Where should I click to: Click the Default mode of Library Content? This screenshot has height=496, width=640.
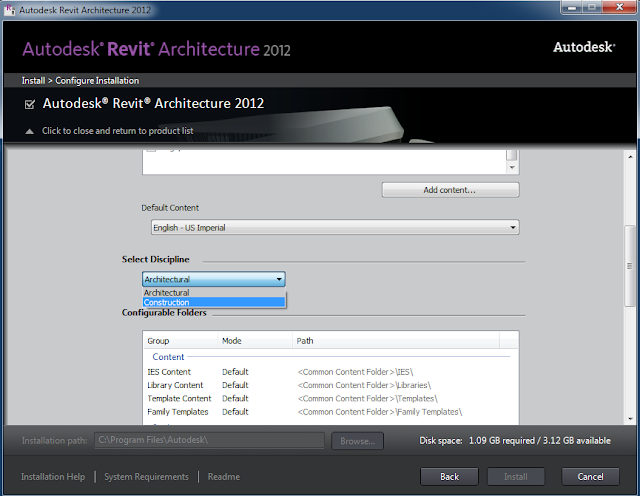coord(235,385)
